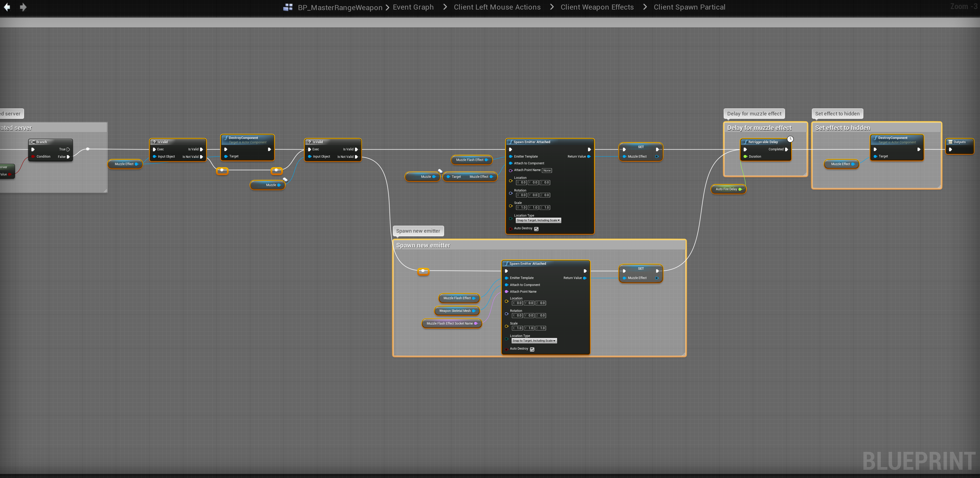Click the Outputs node exec pin
The width and height of the screenshot is (980, 478).
950,150
